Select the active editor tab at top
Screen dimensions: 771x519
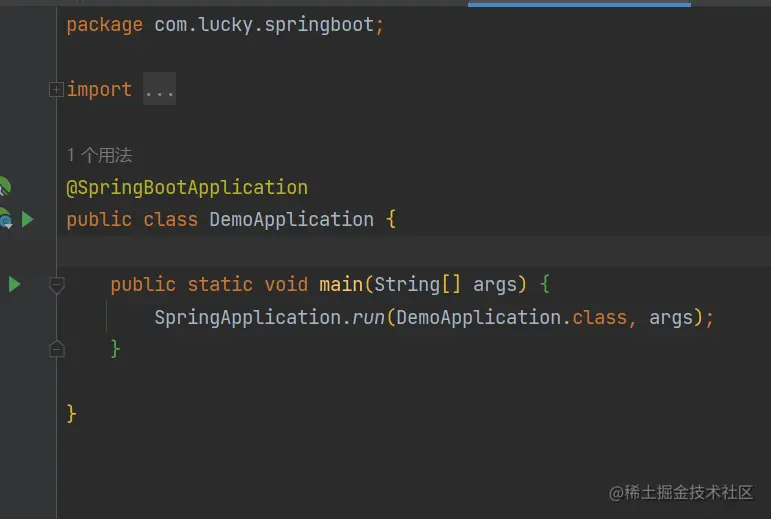coord(579,3)
